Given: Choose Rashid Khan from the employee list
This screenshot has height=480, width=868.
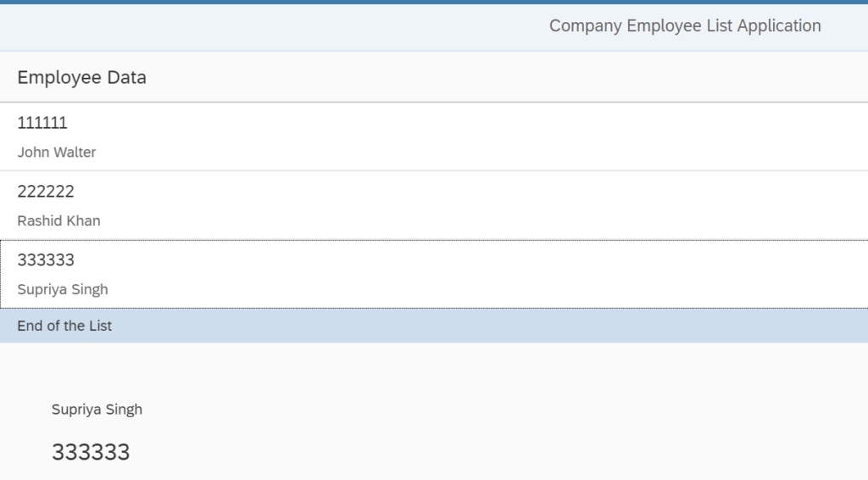Looking at the screenshot, I should click(x=58, y=220).
